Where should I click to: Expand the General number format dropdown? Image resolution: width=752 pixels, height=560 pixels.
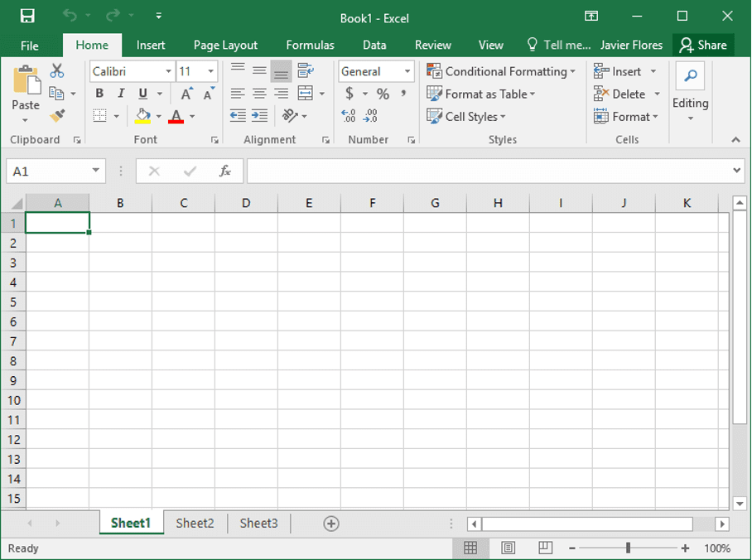pos(409,71)
